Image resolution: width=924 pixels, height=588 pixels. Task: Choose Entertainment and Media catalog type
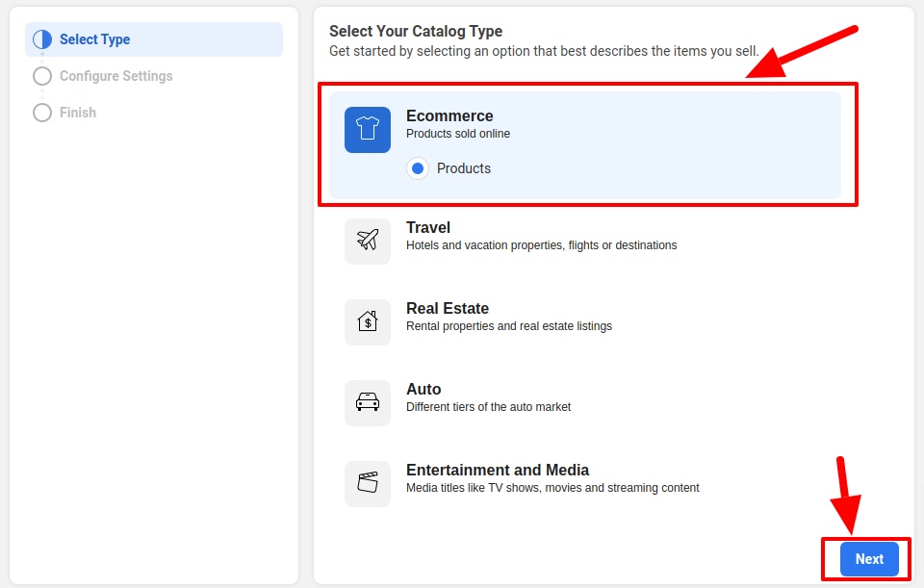[x=498, y=471]
